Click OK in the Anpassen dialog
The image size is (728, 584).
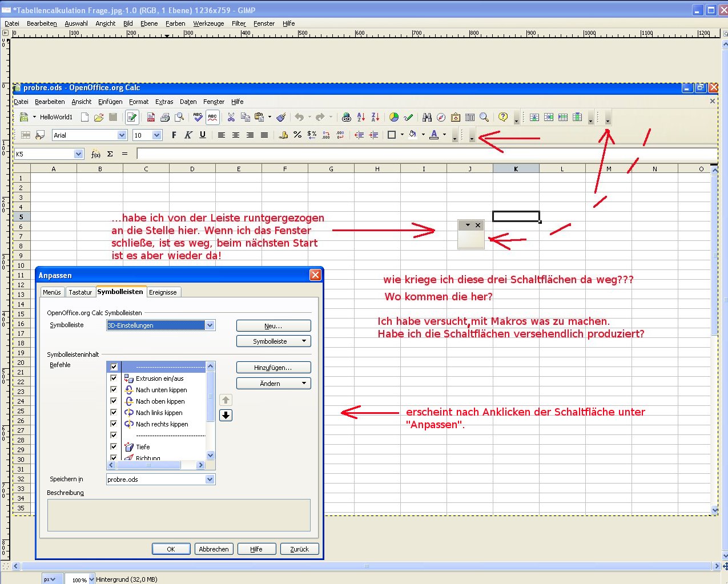[171, 549]
